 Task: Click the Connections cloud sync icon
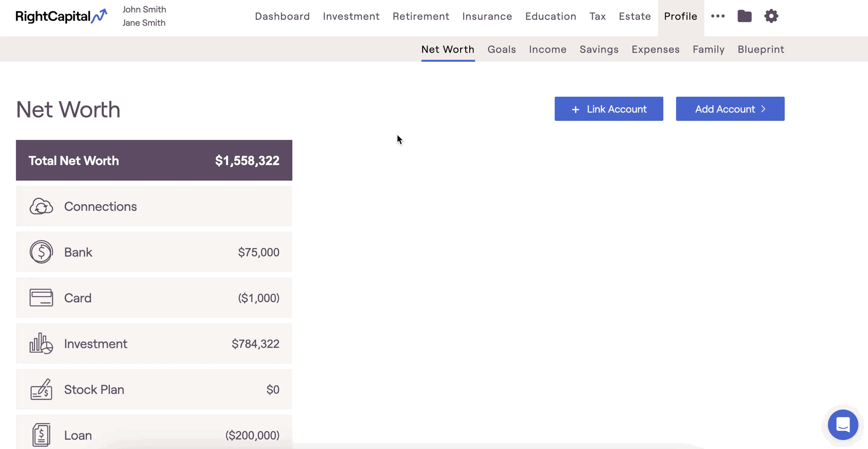point(41,206)
